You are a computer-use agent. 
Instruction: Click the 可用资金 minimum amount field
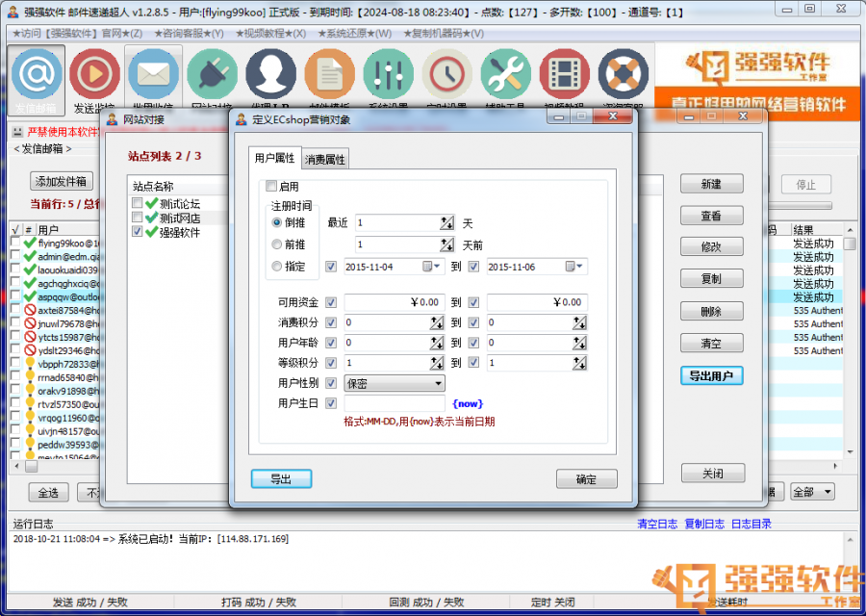tap(395, 302)
